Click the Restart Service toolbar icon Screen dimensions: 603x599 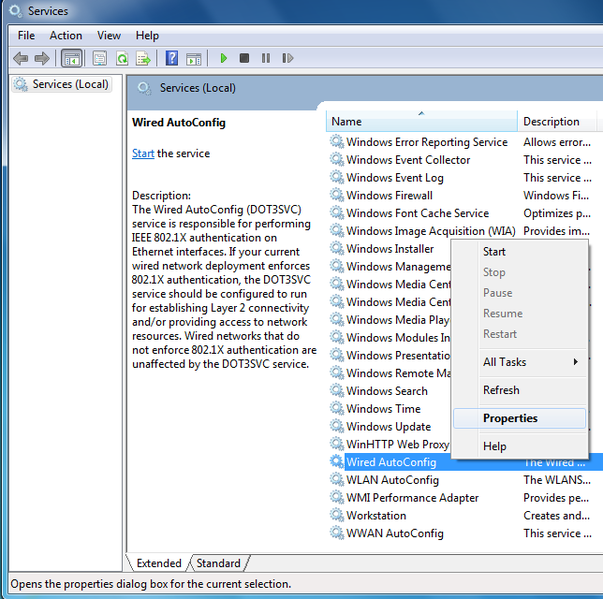coord(287,58)
